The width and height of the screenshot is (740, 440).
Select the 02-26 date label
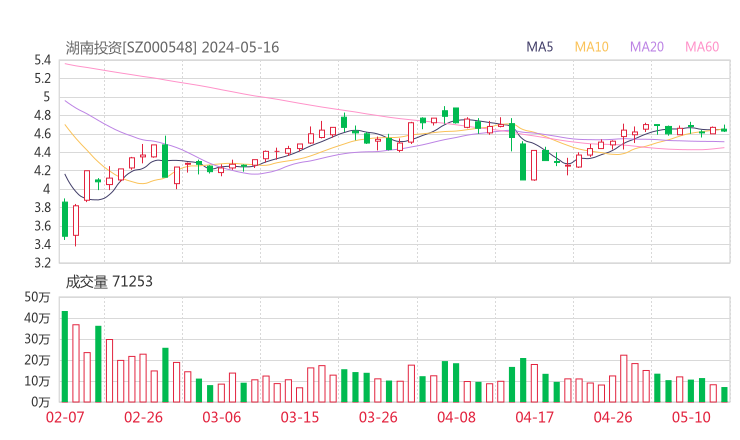(143, 417)
